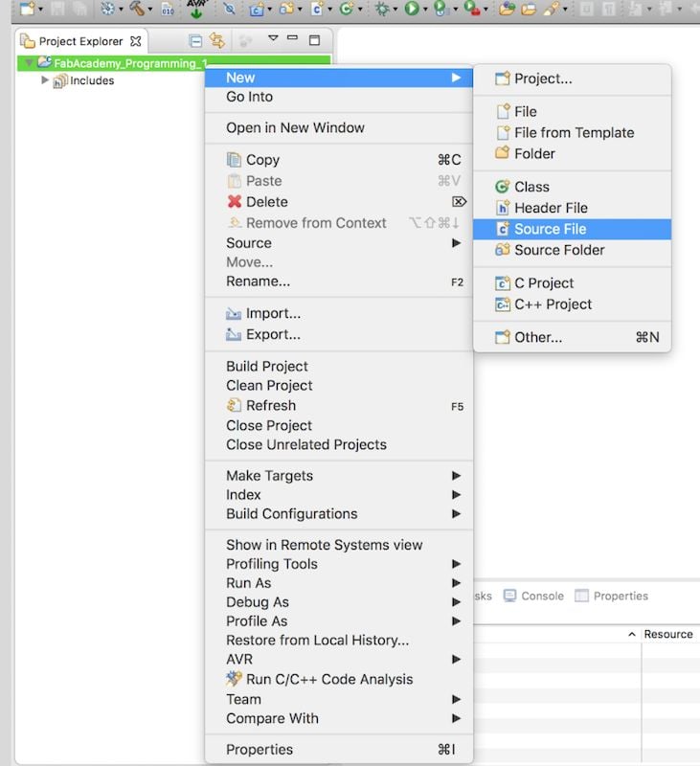Image resolution: width=700 pixels, height=766 pixels.
Task: Switch to the Properties view tab
Action: tap(612, 596)
